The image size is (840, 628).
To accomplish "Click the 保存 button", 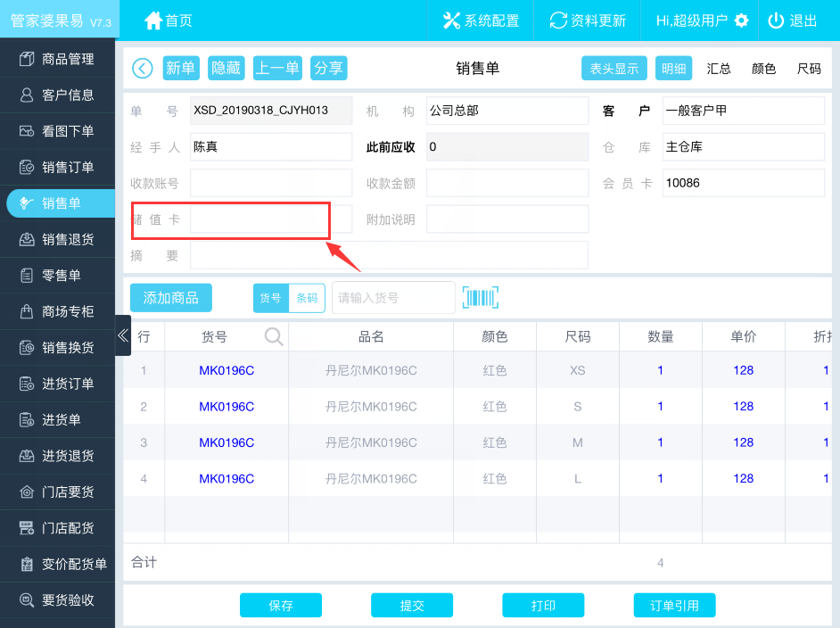I will (x=281, y=606).
